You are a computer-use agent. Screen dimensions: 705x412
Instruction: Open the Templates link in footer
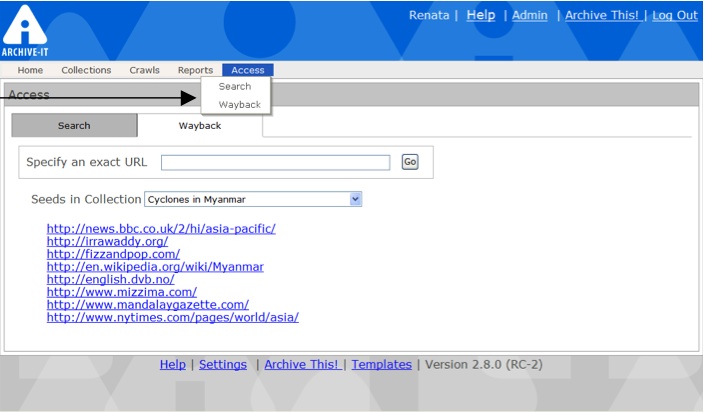[x=381, y=365]
